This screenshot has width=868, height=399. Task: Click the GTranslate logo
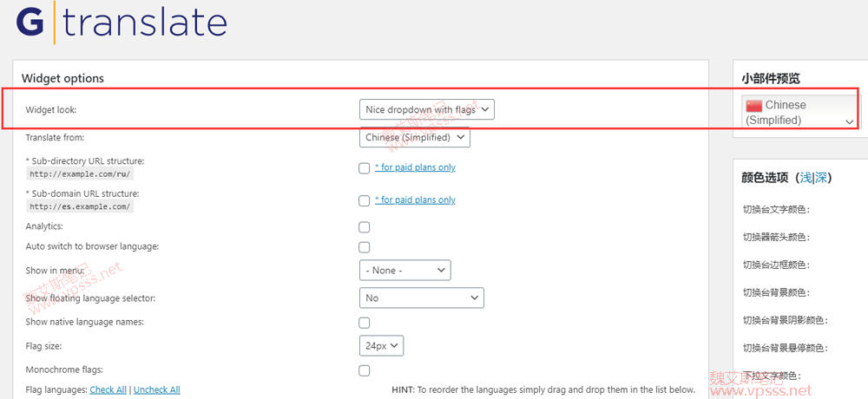pyautogui.click(x=122, y=23)
